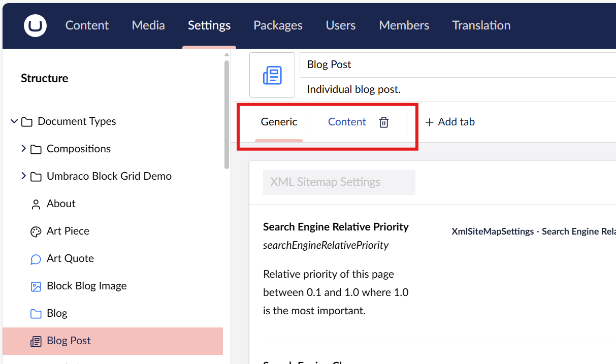
Task: Edit the Blog Post name field
Action: pos(458,64)
